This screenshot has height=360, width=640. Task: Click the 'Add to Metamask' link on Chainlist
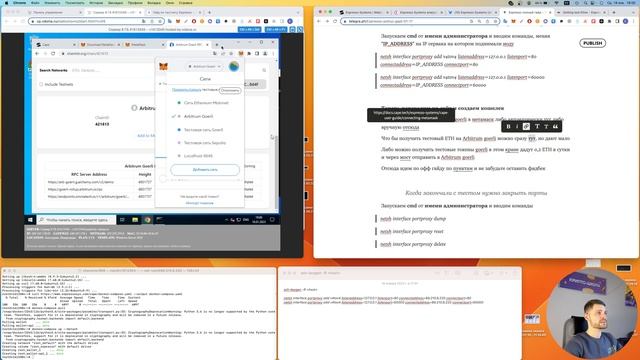coord(146,136)
